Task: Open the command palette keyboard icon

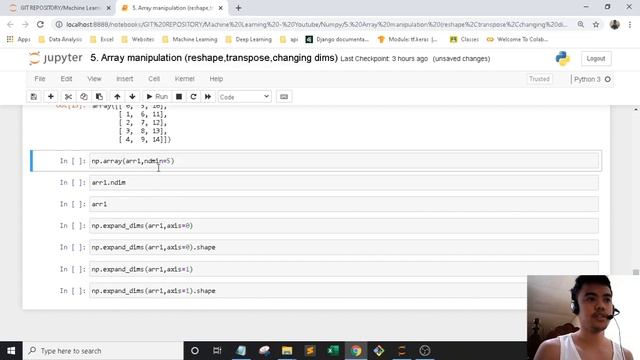Action: point(284,97)
